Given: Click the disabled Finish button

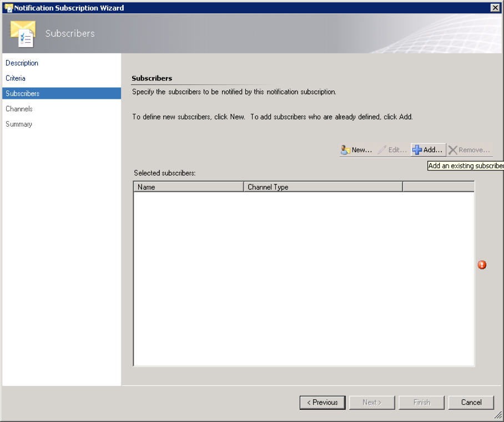Looking at the screenshot, I should pyautogui.click(x=421, y=402).
